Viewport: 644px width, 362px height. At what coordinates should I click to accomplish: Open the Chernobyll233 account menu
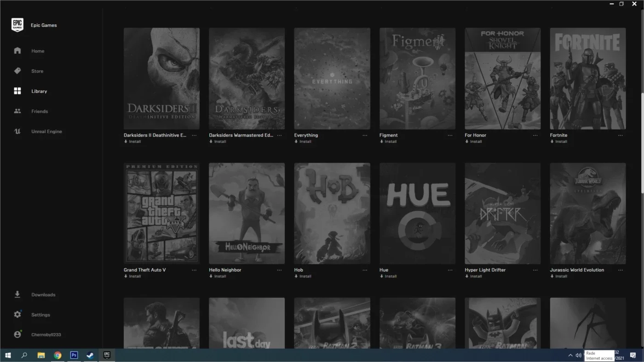(46, 335)
